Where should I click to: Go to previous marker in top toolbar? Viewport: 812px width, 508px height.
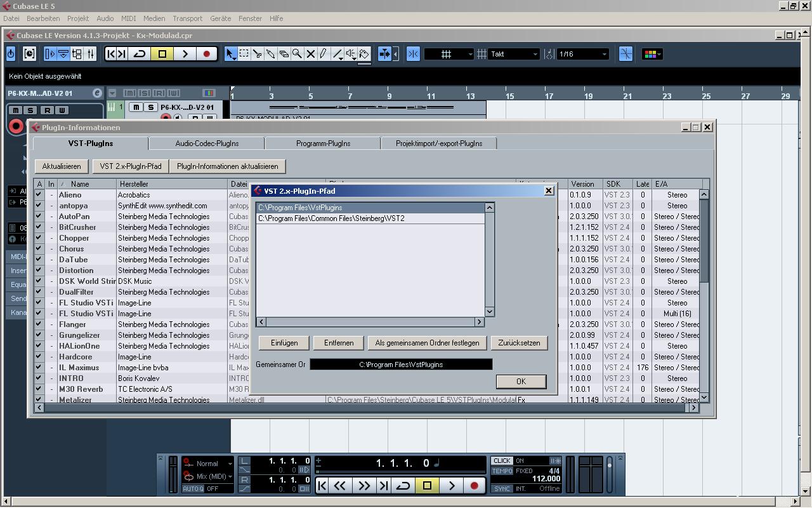click(110, 54)
